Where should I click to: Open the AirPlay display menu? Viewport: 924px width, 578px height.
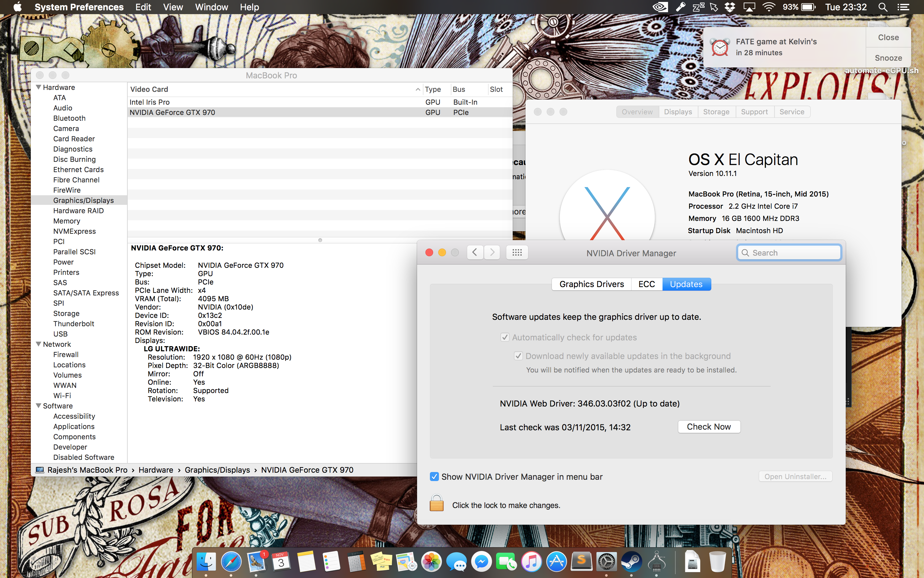tap(749, 7)
